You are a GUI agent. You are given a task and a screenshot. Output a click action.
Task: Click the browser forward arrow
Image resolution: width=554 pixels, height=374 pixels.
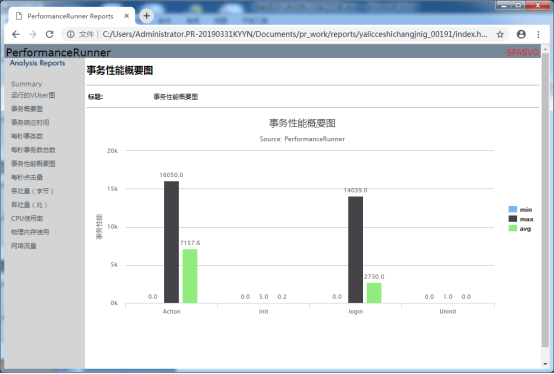pyautogui.click(x=33, y=34)
